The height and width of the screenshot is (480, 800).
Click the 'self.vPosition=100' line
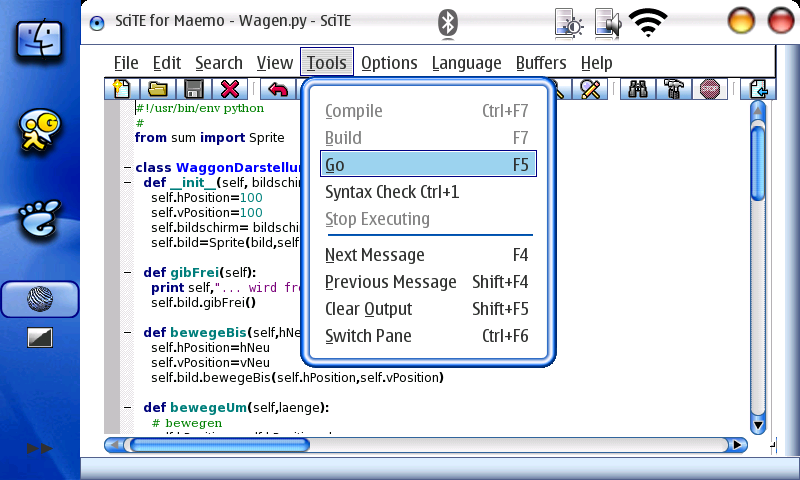point(207,213)
